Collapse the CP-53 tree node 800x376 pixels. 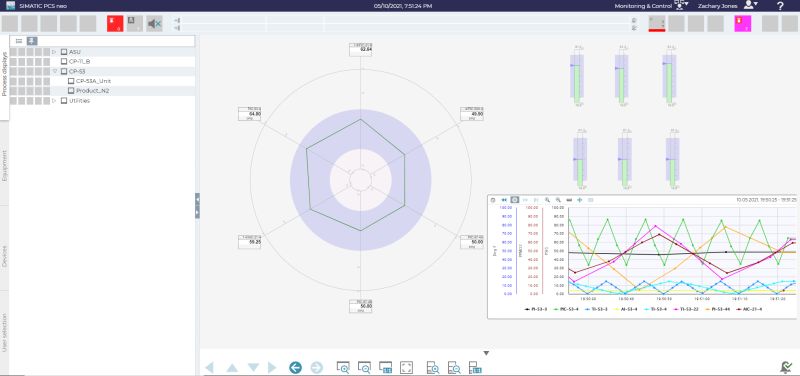coord(54,71)
